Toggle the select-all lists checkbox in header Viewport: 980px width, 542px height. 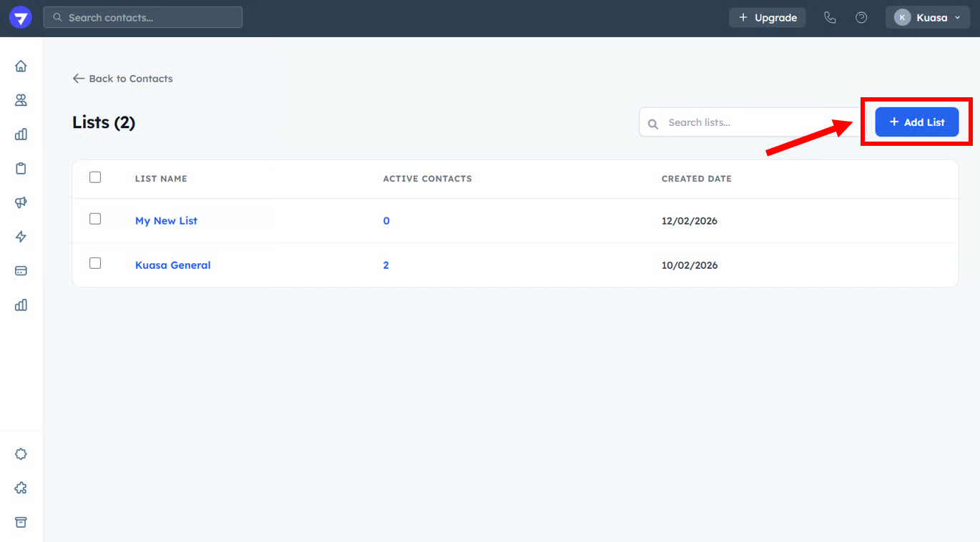[95, 177]
